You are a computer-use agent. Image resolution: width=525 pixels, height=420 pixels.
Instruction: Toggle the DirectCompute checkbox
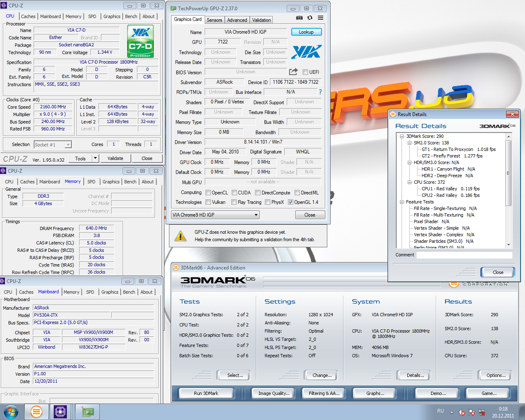tap(258, 193)
